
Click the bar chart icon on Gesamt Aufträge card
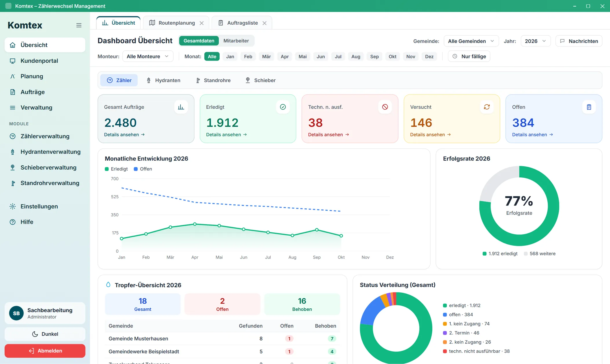click(x=181, y=107)
